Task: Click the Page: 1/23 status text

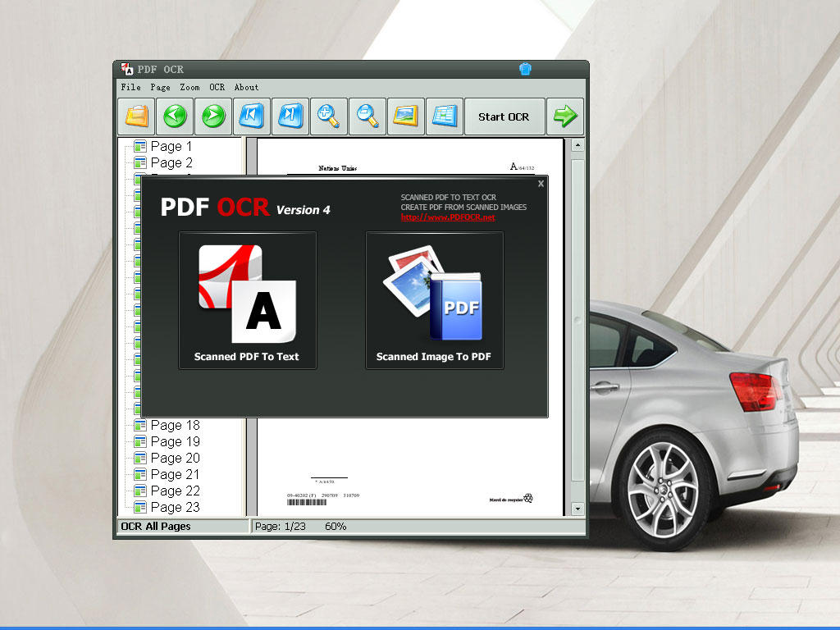Action: (281, 526)
